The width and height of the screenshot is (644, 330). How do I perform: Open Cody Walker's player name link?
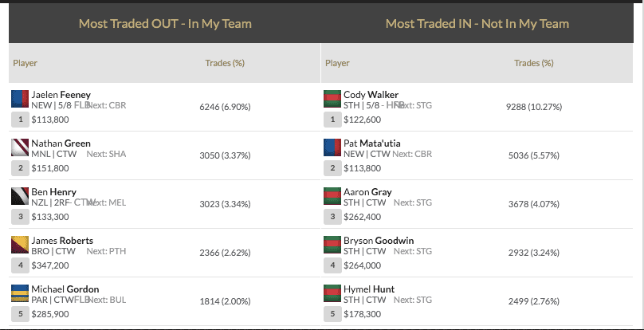(371, 95)
